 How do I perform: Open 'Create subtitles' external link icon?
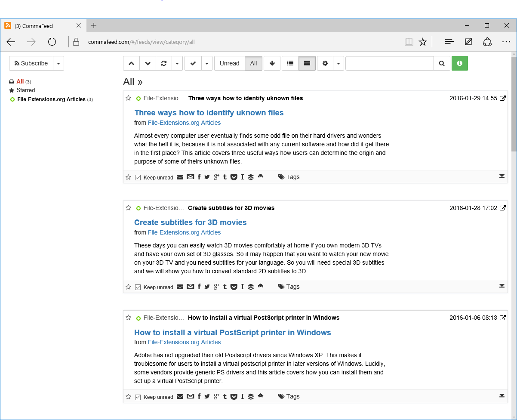(x=502, y=208)
